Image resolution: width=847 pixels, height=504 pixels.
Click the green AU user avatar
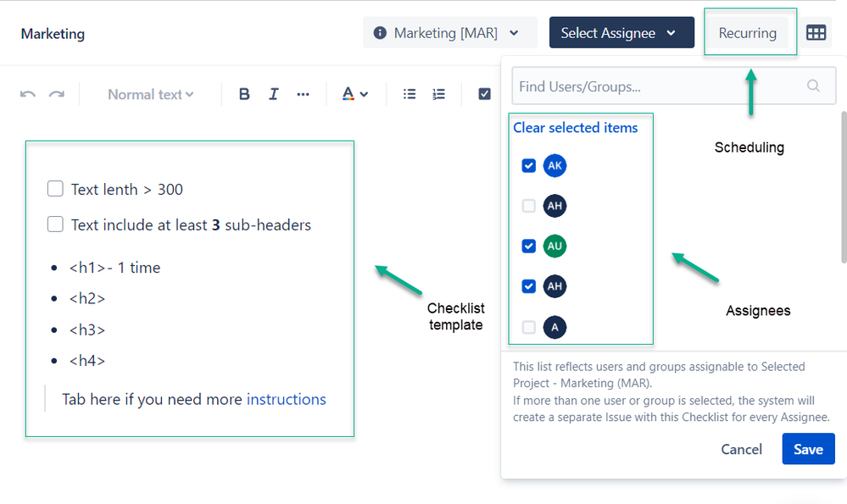tap(554, 246)
